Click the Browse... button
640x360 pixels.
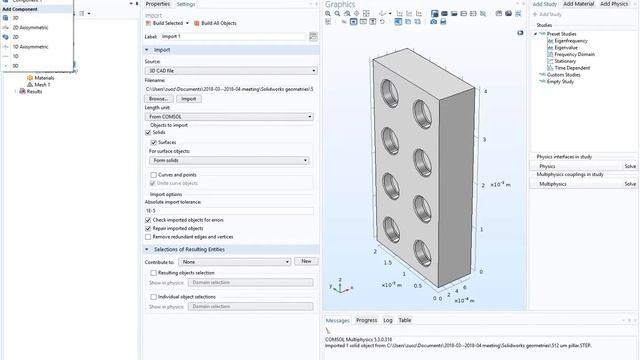coord(159,99)
